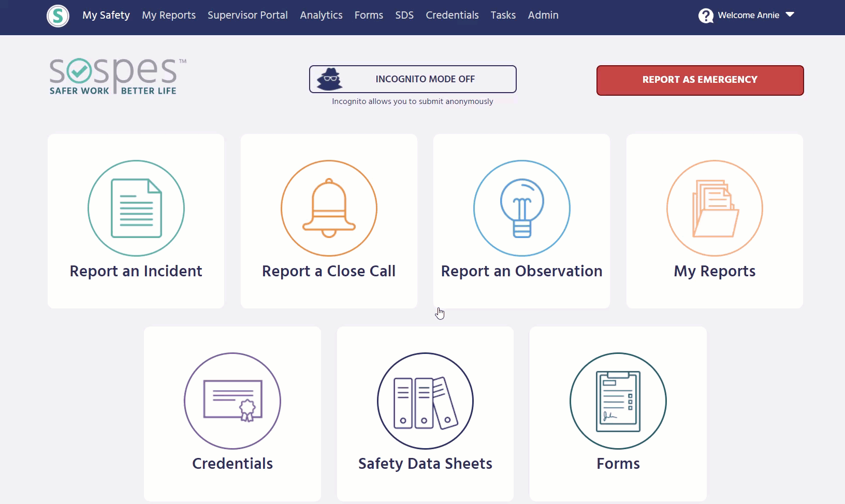Open the Admin menu item
This screenshot has width=845, height=504.
click(543, 15)
